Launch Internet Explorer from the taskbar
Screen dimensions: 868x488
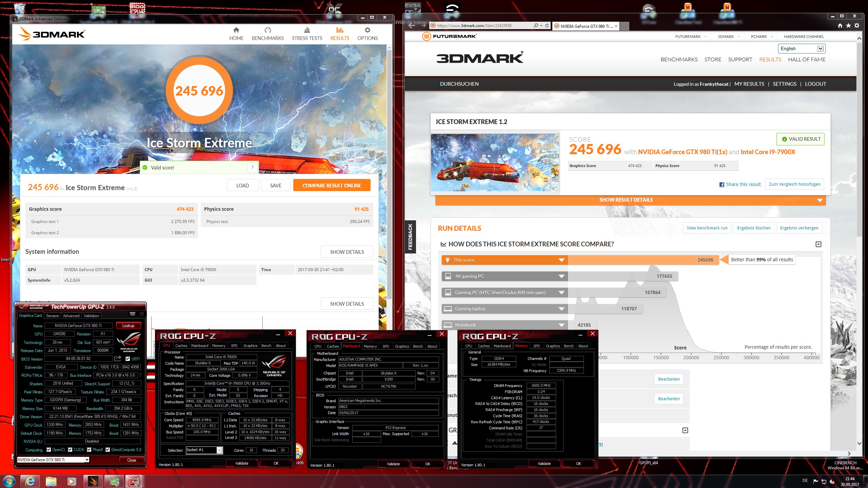click(x=30, y=481)
